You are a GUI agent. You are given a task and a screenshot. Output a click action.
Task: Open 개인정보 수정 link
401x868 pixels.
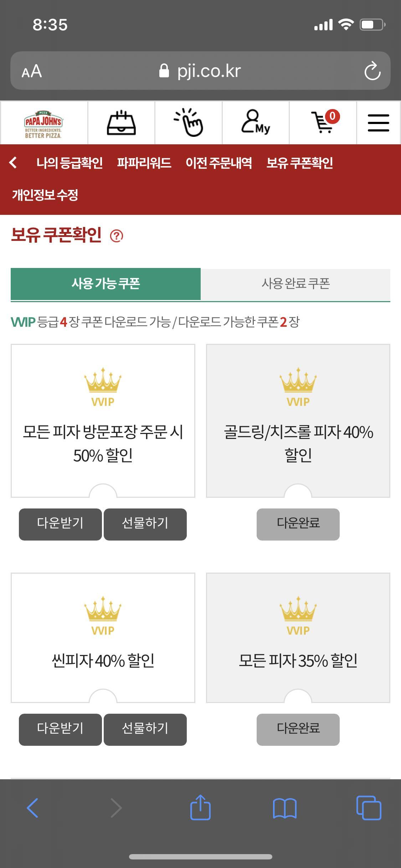pos(45,195)
